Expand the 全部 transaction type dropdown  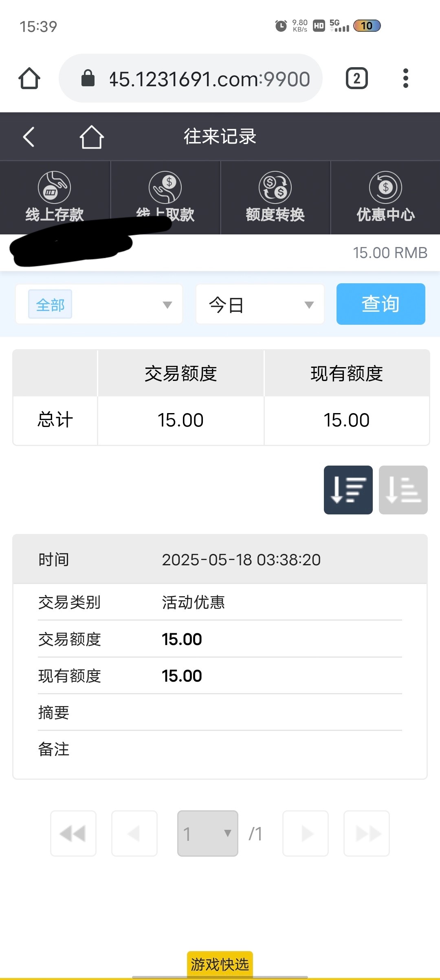pyautogui.click(x=99, y=304)
